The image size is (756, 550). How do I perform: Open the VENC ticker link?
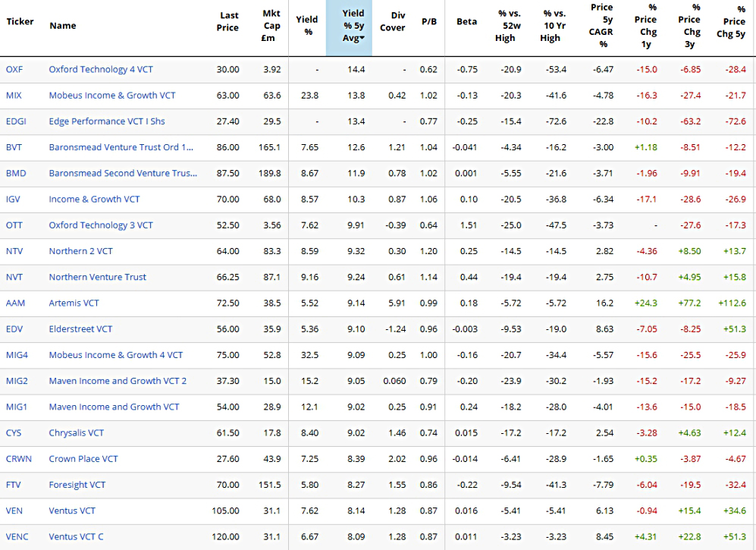click(17, 537)
